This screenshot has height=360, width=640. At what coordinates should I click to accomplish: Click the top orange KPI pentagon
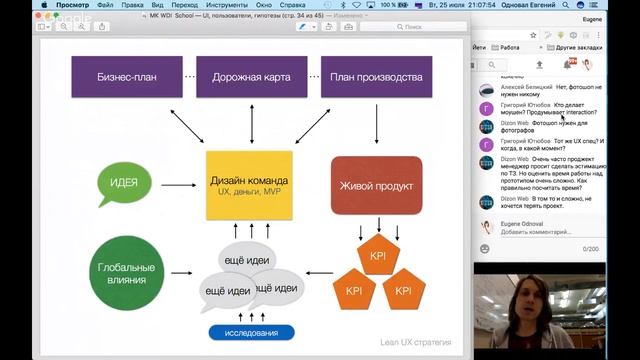pyautogui.click(x=378, y=255)
